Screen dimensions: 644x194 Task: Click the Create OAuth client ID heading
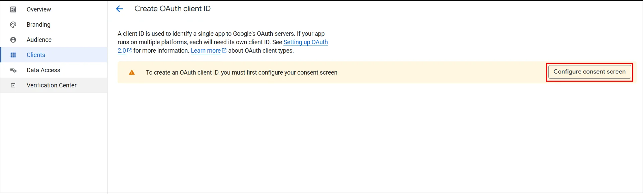[173, 9]
